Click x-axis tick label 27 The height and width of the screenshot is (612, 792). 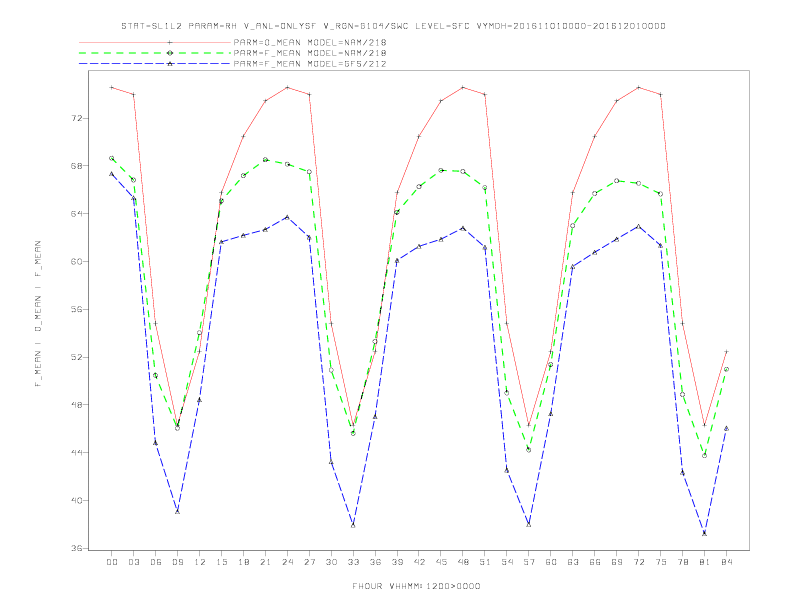pyautogui.click(x=309, y=562)
